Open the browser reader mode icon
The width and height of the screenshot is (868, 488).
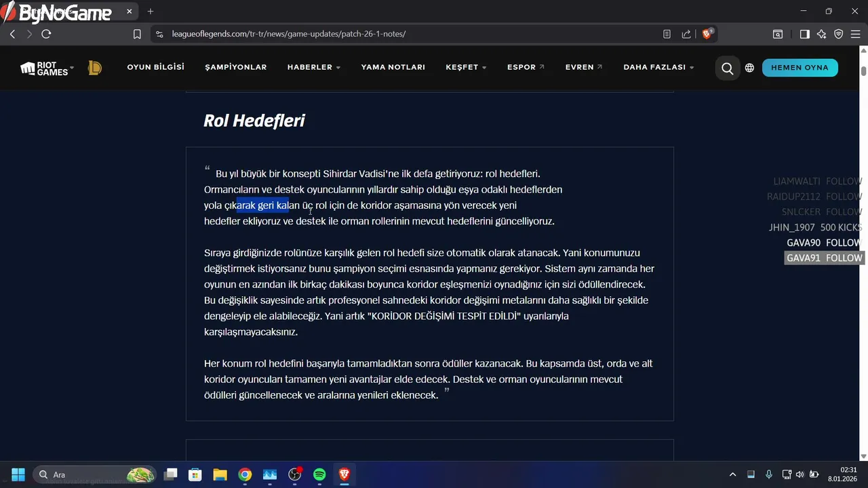click(x=667, y=34)
